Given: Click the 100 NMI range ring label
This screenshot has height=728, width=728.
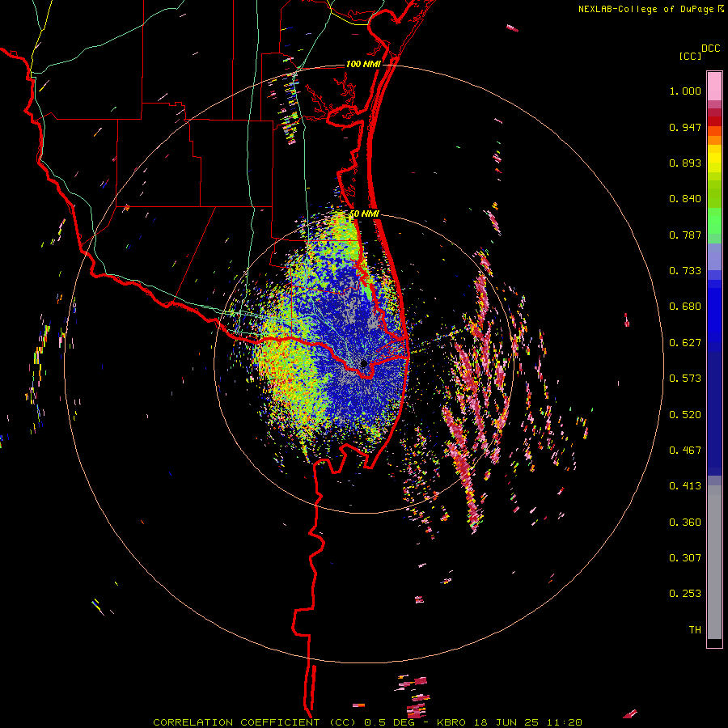Looking at the screenshot, I should point(363,64).
